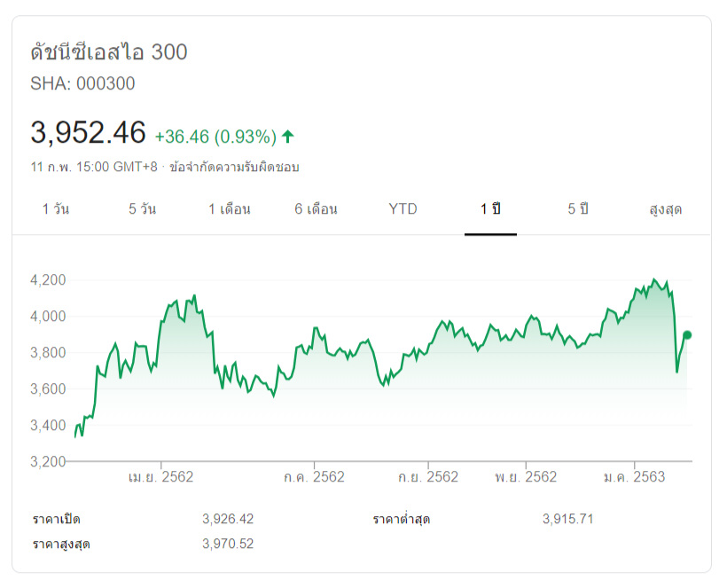This screenshot has width=727, height=588.
Task: Click the ม.ค. 2563 axis label
Action: point(634,477)
